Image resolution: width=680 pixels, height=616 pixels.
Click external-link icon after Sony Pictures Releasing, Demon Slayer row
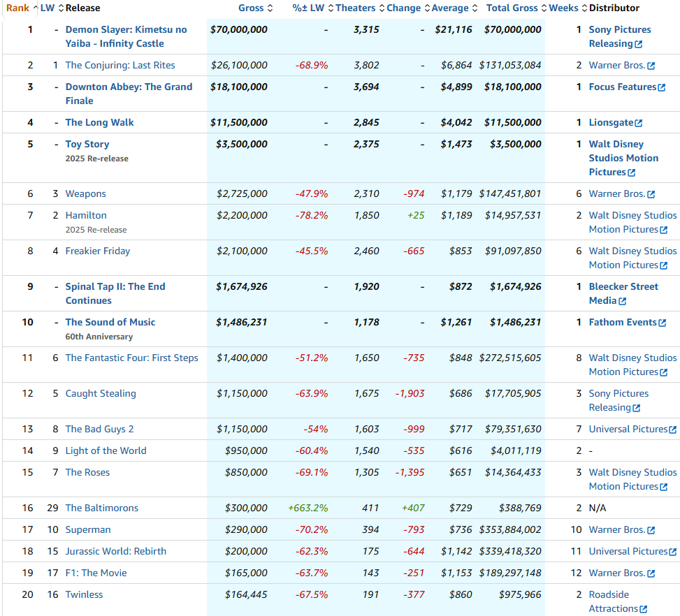tap(638, 44)
